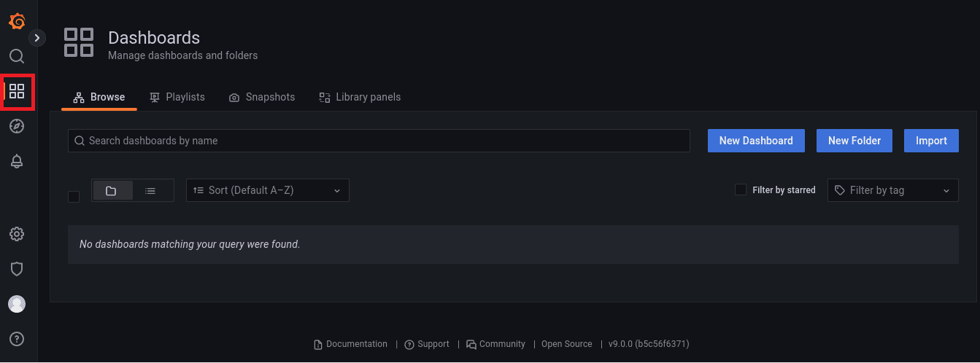This screenshot has width=980, height=363.
Task: Click the Grafana logo home icon
Action: click(17, 21)
